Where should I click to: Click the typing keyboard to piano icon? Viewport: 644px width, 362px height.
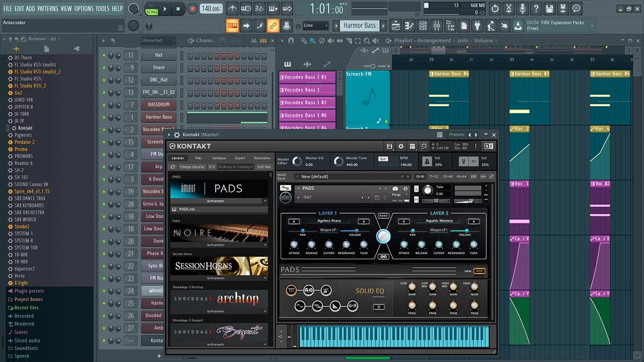click(x=232, y=25)
